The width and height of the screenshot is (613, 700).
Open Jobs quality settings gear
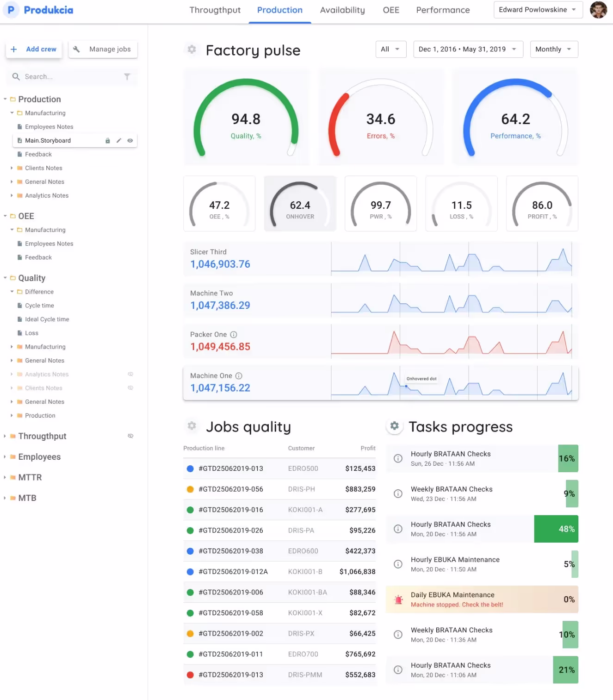click(x=192, y=426)
